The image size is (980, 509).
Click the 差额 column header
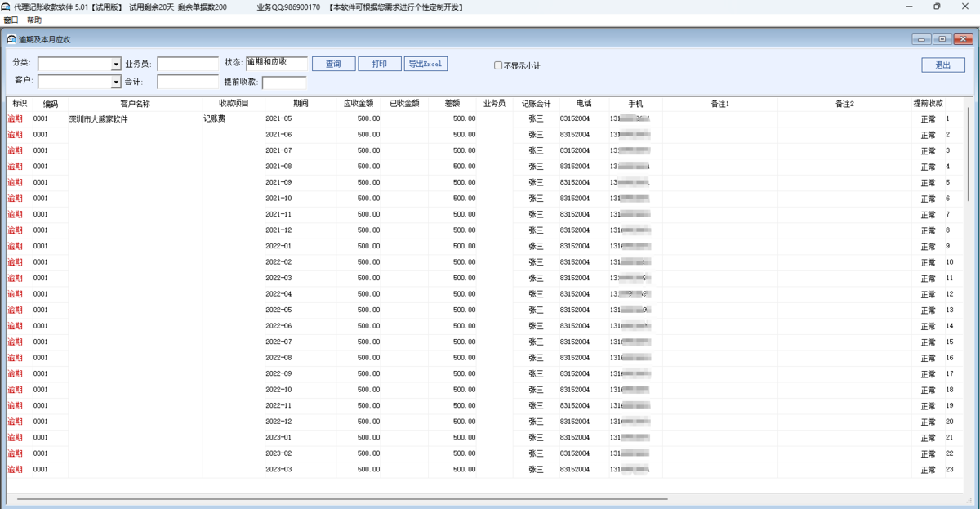click(x=452, y=104)
